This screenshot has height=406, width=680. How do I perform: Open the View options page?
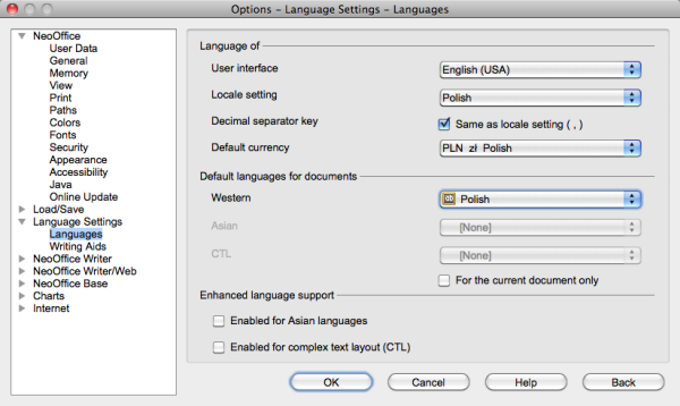click(61, 85)
